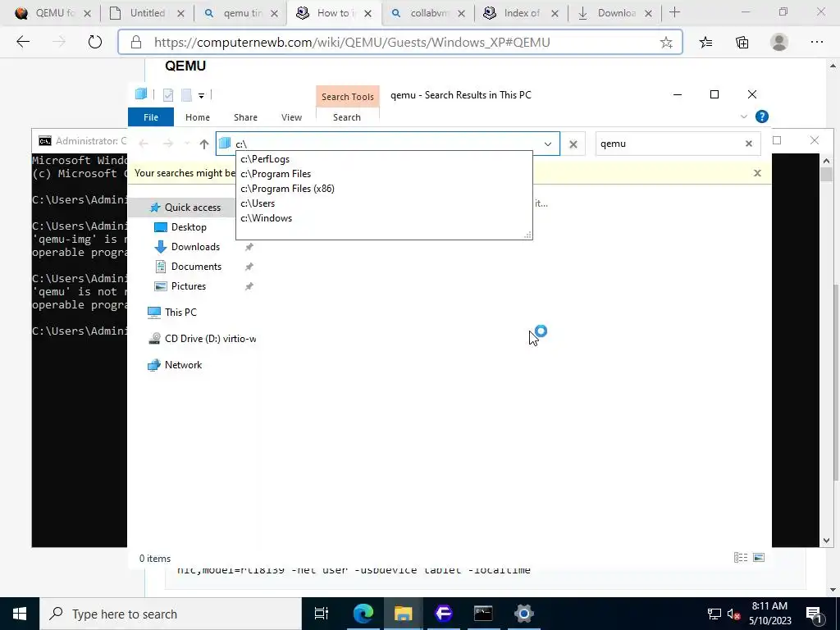The image size is (840, 630).
Task: Open the browser profile avatar
Action: click(x=779, y=42)
